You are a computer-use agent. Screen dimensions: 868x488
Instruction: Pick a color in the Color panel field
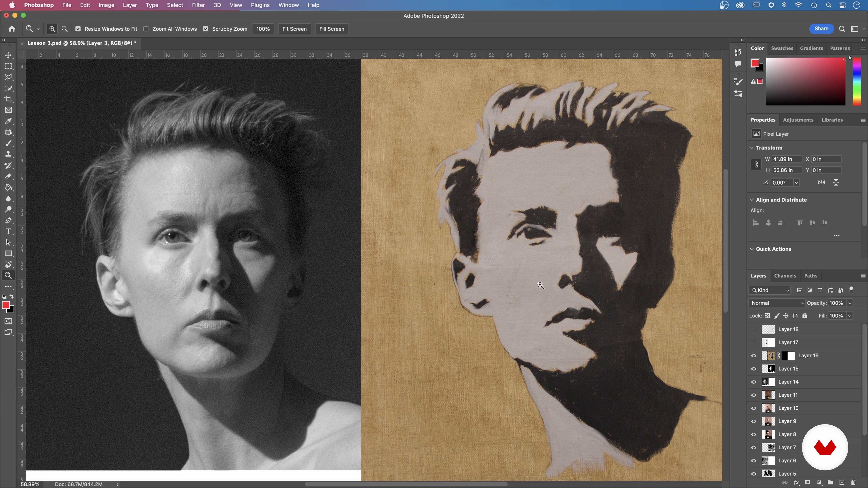point(806,82)
